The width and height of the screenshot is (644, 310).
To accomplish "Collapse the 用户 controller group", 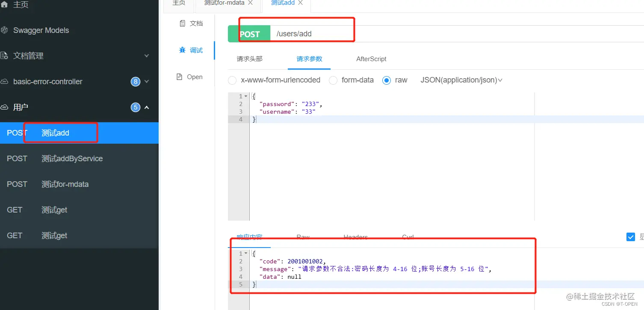I will tap(147, 107).
